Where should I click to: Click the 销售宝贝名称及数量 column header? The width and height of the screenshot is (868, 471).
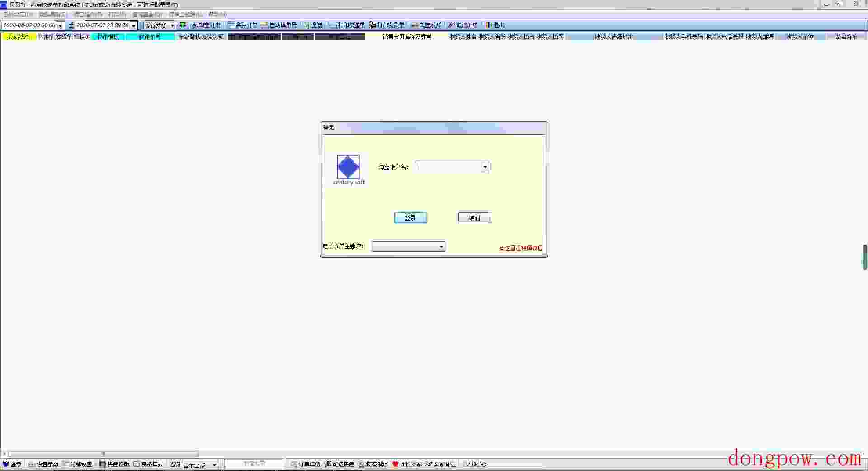click(407, 37)
